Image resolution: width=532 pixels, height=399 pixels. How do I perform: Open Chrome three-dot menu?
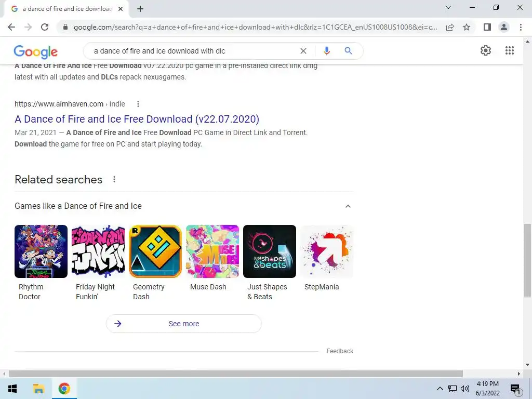click(x=521, y=27)
